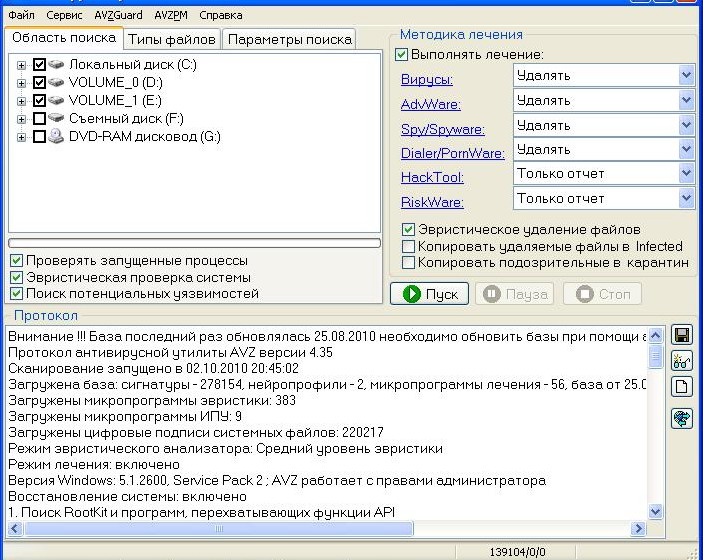This screenshot has width=703, height=560.
Task: Open the Dialer/PornWare action dropdown
Action: pos(686,149)
